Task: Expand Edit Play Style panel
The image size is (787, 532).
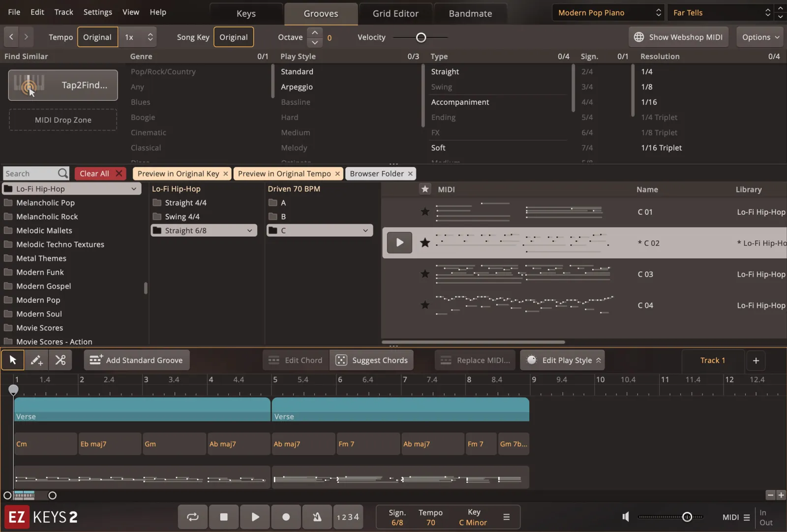Action: point(562,360)
